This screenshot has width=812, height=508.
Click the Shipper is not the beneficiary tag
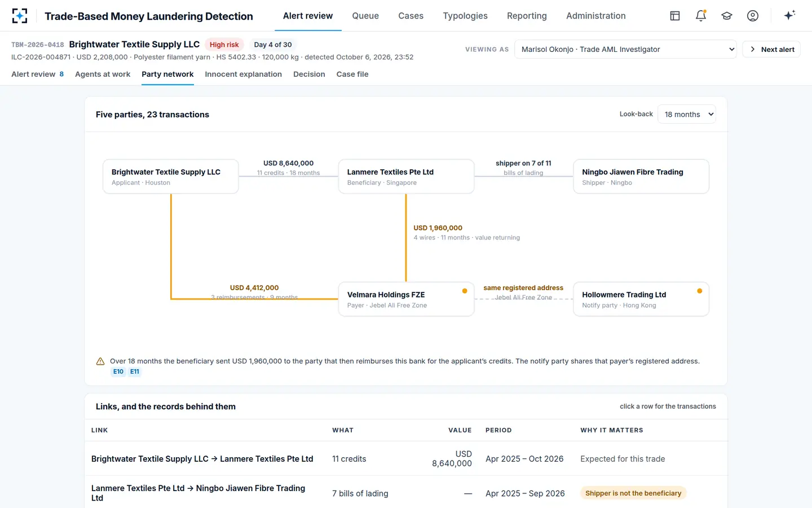pyautogui.click(x=633, y=493)
